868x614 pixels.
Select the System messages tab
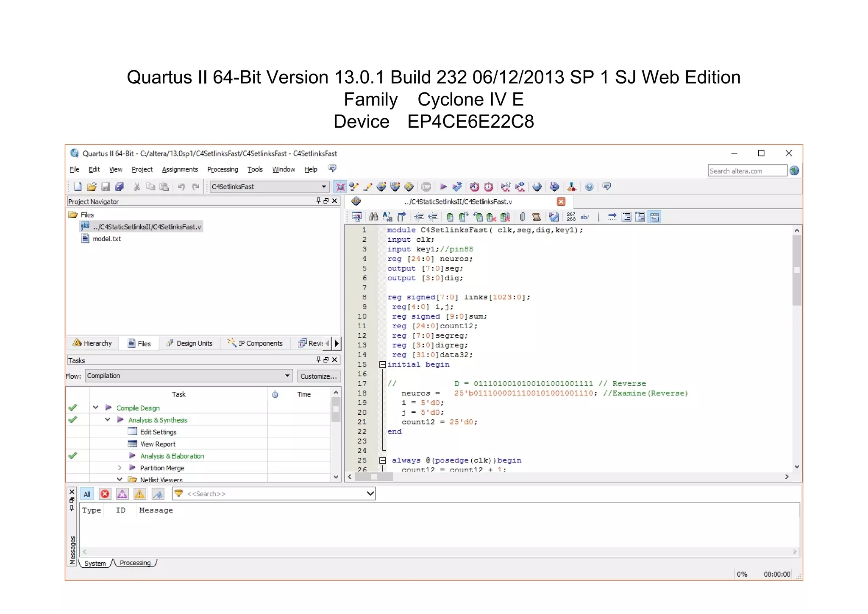pyautogui.click(x=95, y=563)
